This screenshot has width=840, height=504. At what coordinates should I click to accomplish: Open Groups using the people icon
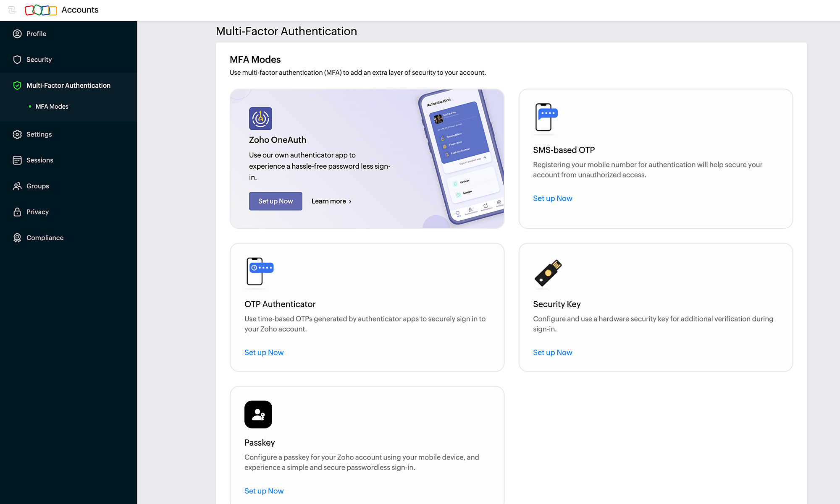coord(17,186)
